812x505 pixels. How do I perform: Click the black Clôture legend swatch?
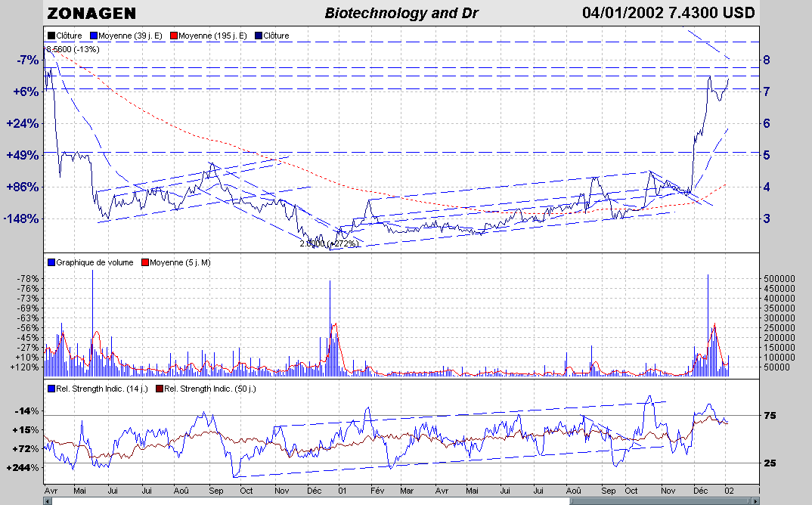tap(51, 36)
